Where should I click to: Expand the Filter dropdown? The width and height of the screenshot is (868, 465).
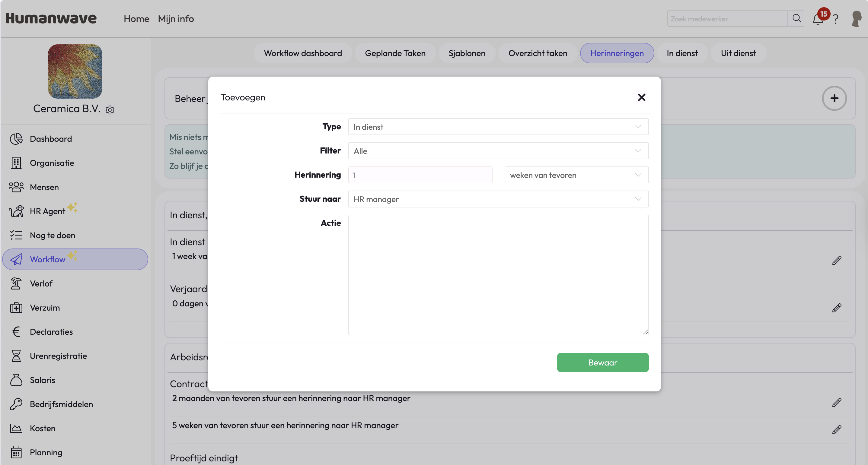(498, 151)
